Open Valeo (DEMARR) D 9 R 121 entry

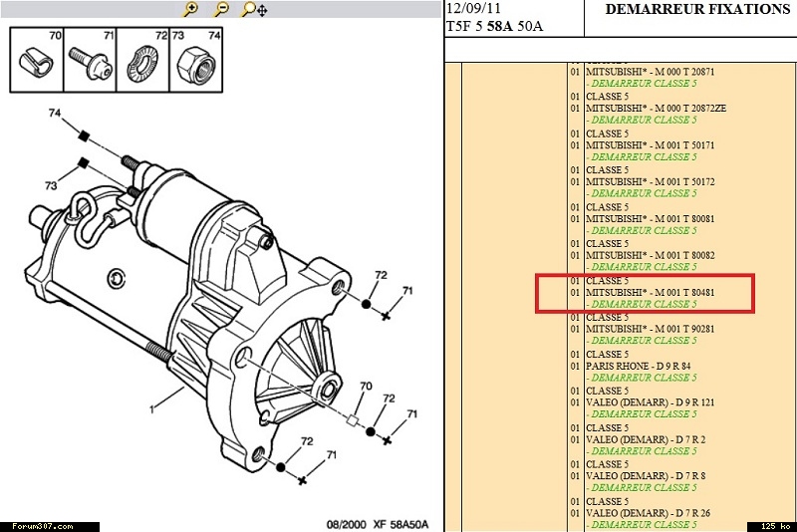pos(650,402)
